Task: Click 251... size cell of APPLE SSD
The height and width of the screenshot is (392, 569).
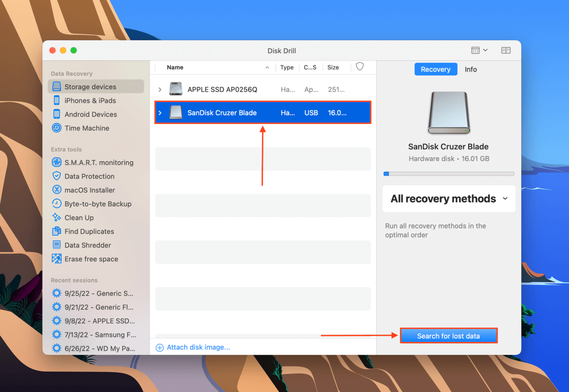Action: click(x=336, y=89)
